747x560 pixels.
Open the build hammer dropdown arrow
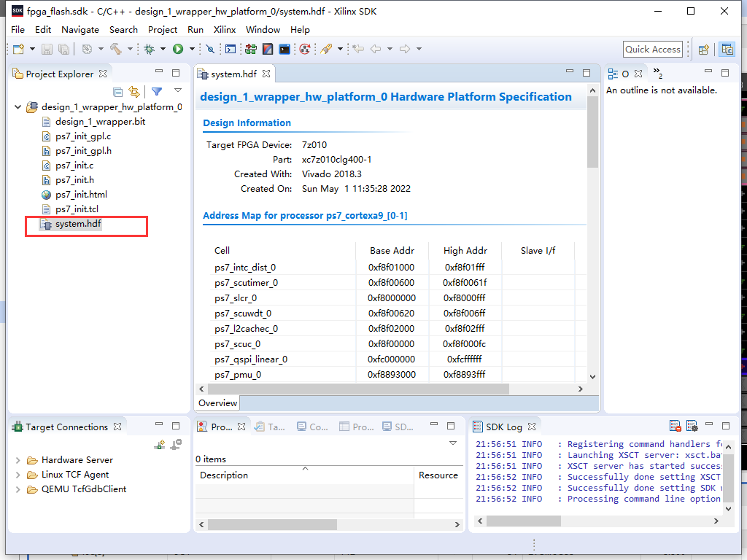pyautogui.click(x=130, y=49)
